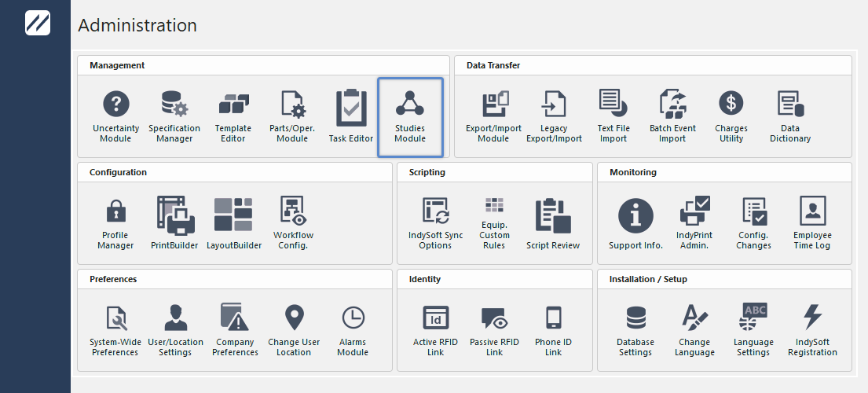Image resolution: width=868 pixels, height=393 pixels.
Task: Open the Charges Utility
Action: (731, 117)
